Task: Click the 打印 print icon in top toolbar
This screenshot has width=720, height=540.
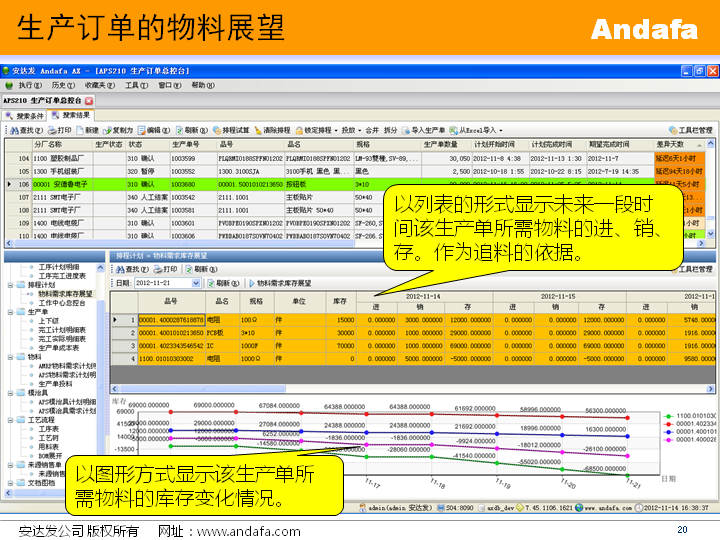Action: point(59,130)
